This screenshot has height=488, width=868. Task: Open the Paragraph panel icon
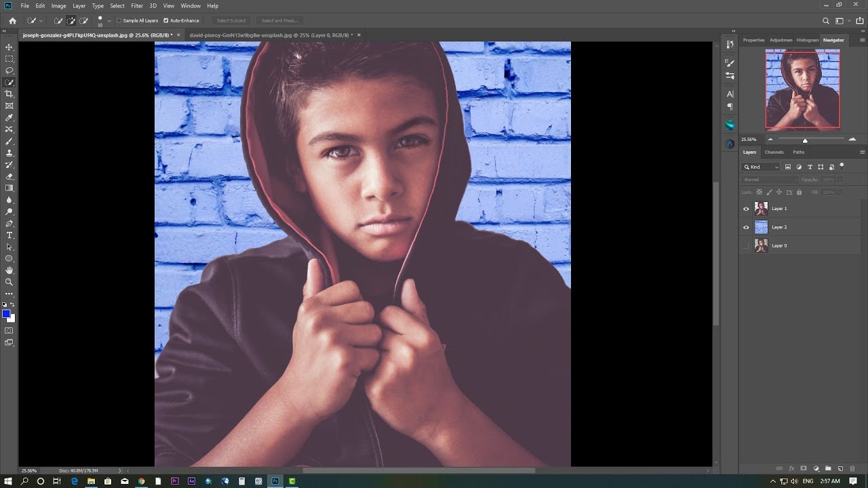[x=730, y=106]
